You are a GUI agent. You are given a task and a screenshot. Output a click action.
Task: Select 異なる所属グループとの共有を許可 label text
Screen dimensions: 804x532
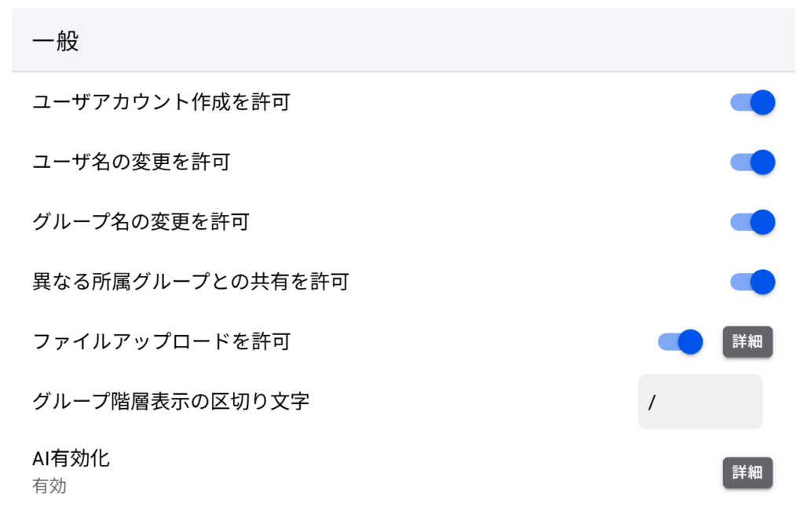click(x=191, y=282)
